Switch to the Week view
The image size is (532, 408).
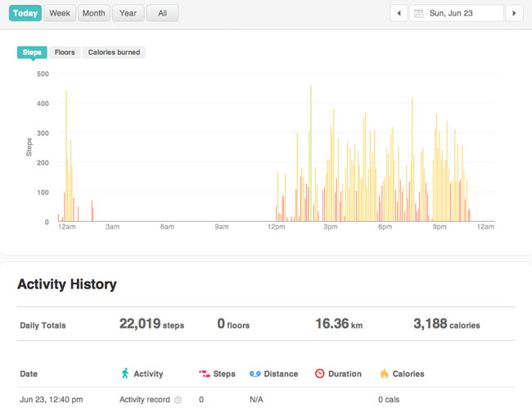tap(60, 13)
